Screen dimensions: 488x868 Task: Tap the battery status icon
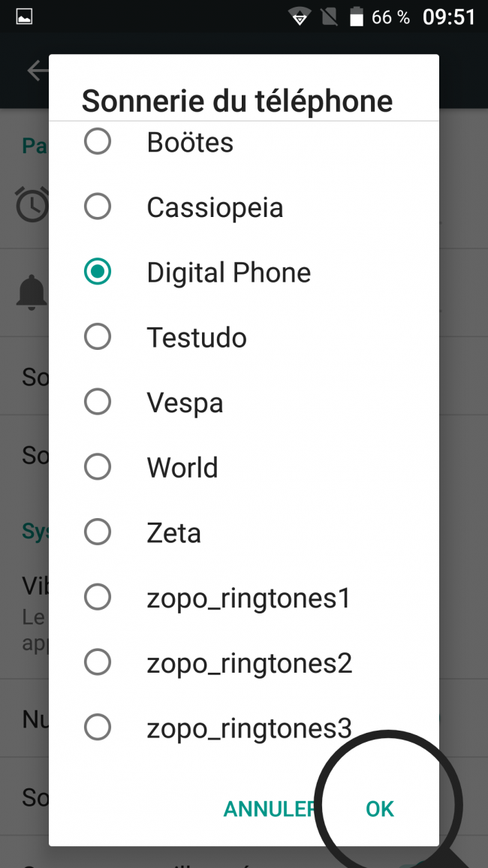click(x=357, y=17)
